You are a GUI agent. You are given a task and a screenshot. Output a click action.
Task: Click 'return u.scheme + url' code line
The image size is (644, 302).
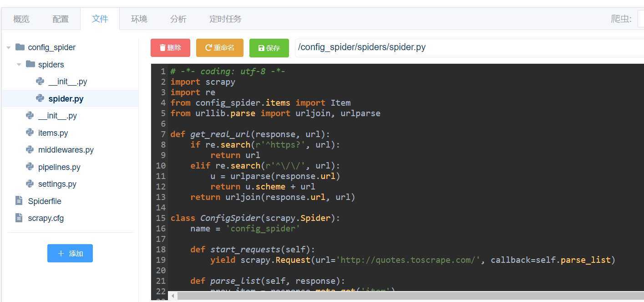pyautogui.click(x=263, y=187)
